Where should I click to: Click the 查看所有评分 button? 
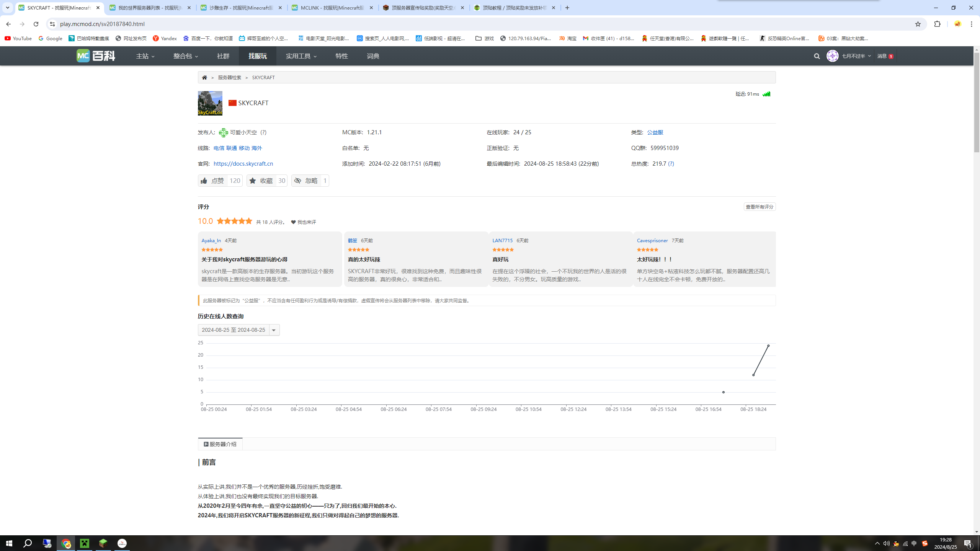tap(759, 207)
